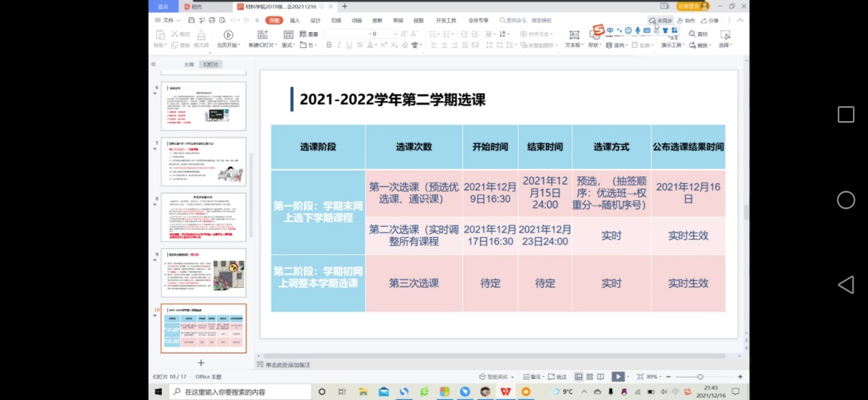Screen dimensions: 868x400
Task: Click the print icon in quick toolbar
Action: [x=212, y=21]
